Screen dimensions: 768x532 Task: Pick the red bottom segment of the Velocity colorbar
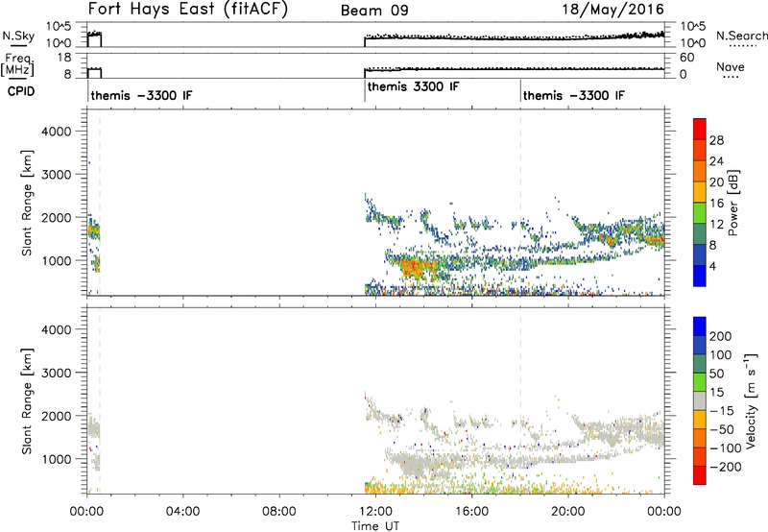[x=700, y=475]
